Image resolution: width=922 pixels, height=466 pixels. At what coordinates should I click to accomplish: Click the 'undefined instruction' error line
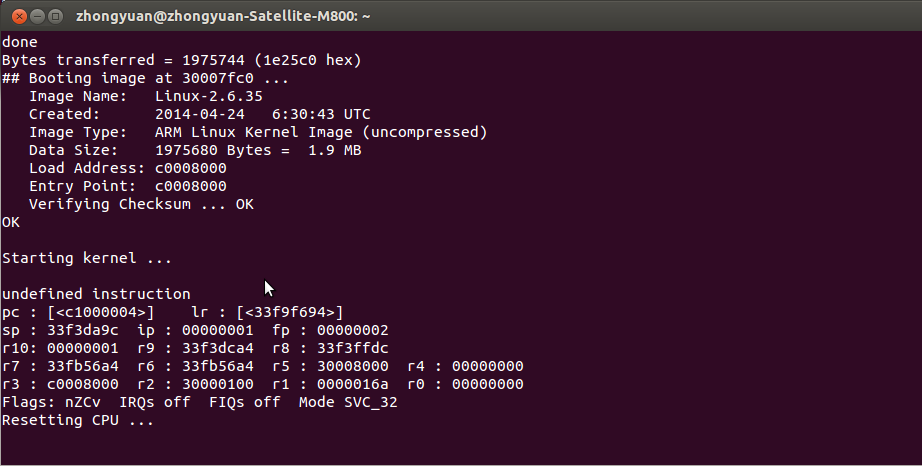coord(96,294)
